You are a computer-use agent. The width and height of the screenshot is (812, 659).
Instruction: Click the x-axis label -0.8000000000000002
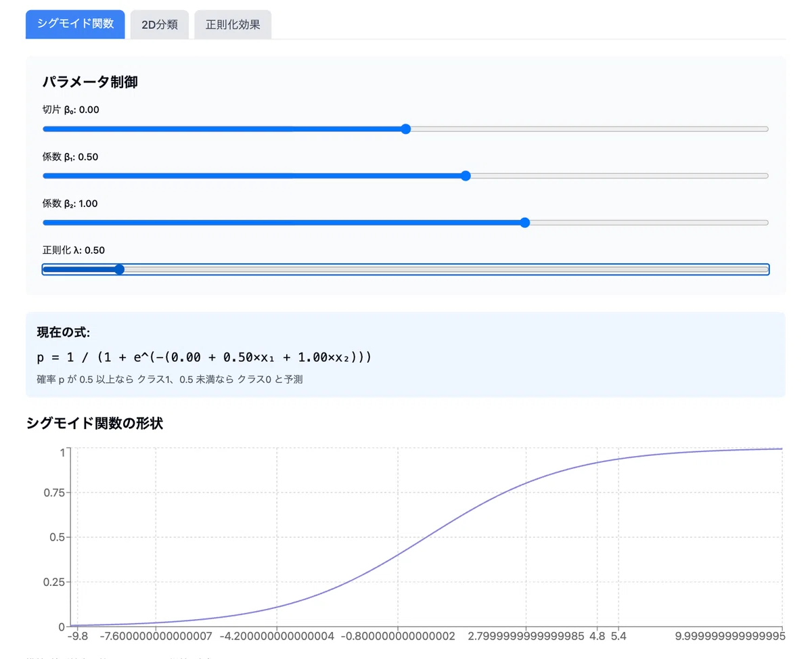click(x=398, y=636)
